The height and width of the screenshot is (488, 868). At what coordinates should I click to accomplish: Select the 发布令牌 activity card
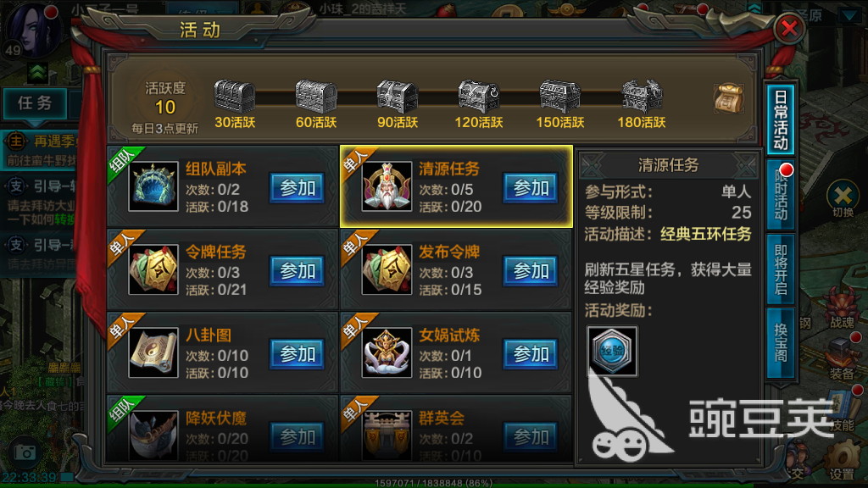[456, 269]
